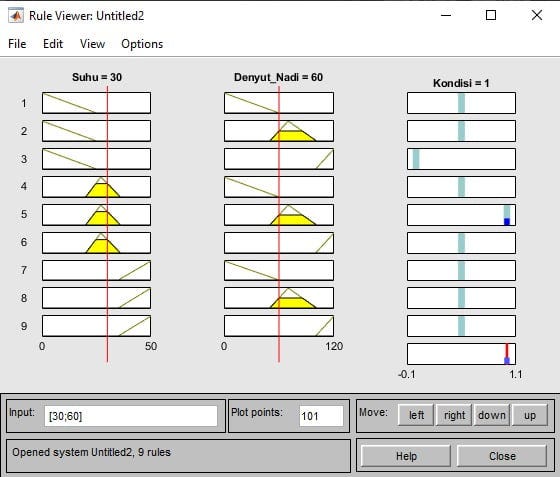The image size is (560, 477).
Task: Click the Move up button
Action: [x=530, y=415]
